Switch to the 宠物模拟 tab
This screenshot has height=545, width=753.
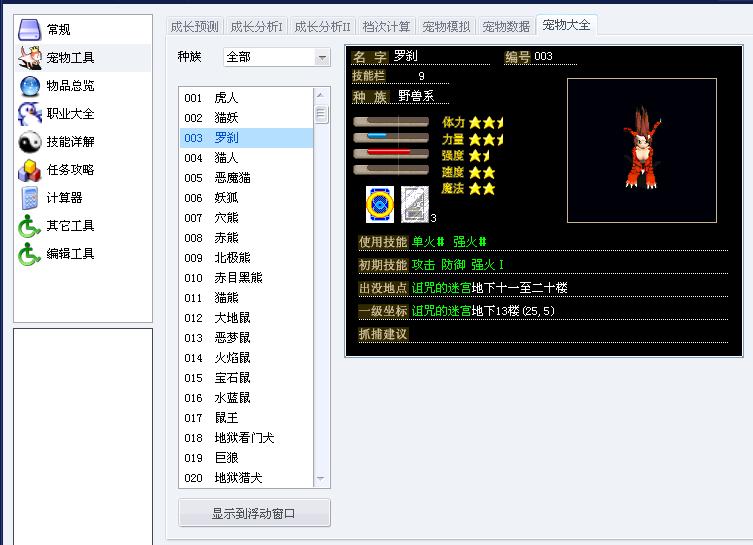(x=446, y=26)
